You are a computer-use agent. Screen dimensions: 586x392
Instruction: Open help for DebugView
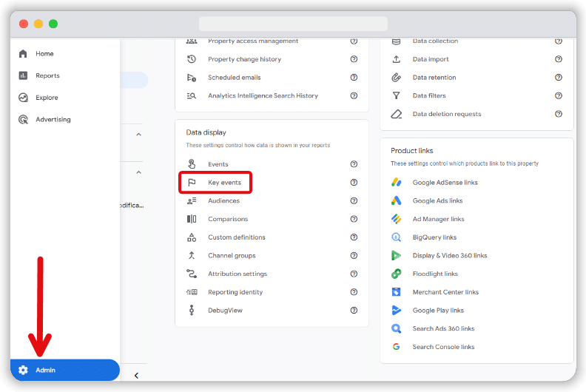pyautogui.click(x=354, y=310)
